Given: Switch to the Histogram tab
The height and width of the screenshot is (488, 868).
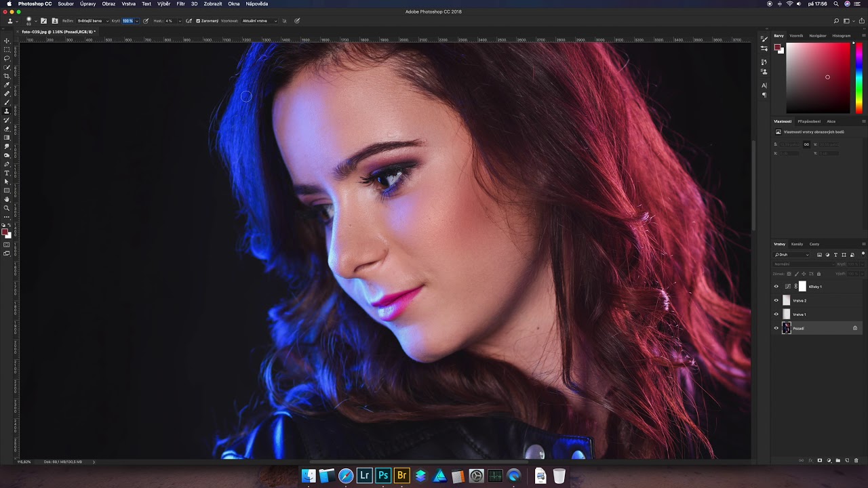Looking at the screenshot, I should pyautogui.click(x=842, y=36).
